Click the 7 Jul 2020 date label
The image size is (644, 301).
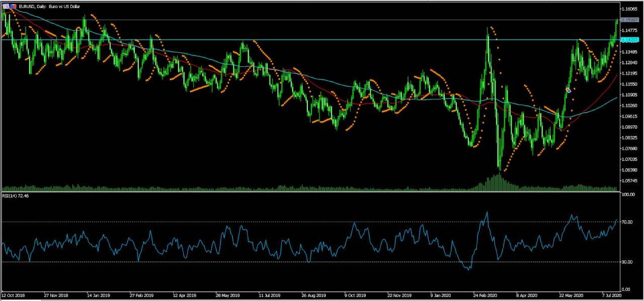click(x=613, y=295)
